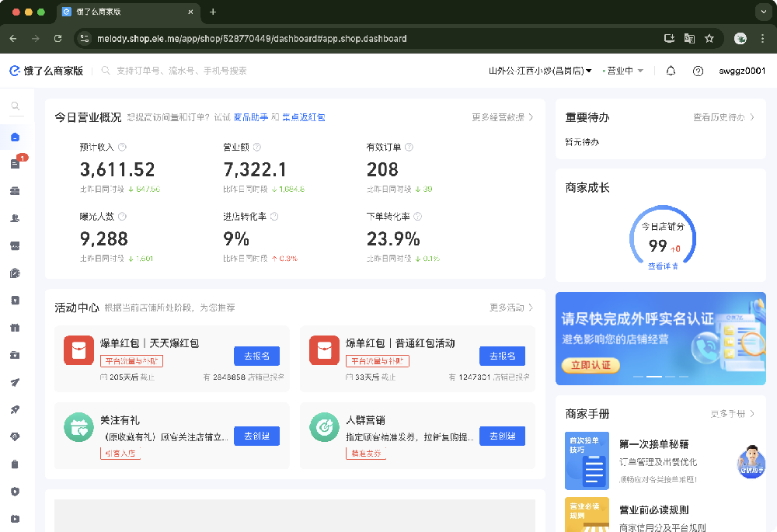The image size is (777, 532).
Task: Open the swggz0001 account menu
Action: click(x=741, y=71)
